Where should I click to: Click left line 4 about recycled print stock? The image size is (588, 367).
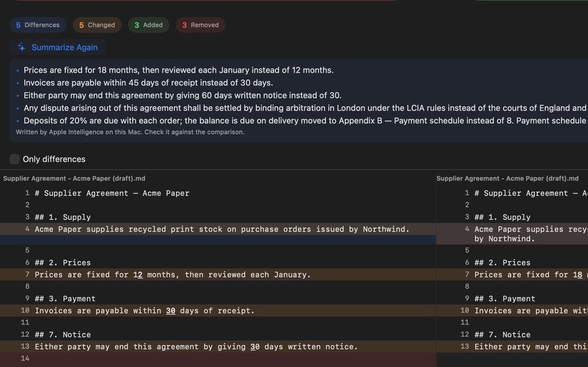pos(222,229)
